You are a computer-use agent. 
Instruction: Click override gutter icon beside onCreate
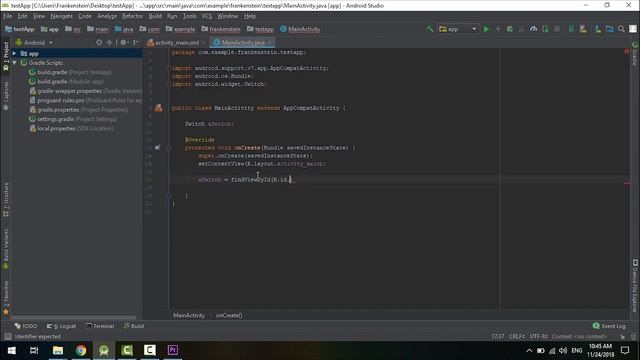(x=158, y=148)
